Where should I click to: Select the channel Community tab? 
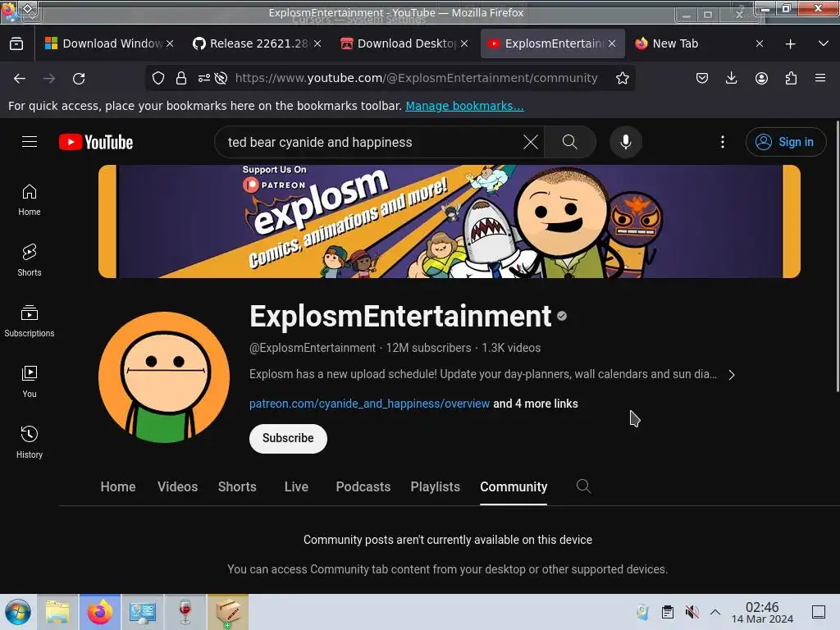click(x=514, y=487)
